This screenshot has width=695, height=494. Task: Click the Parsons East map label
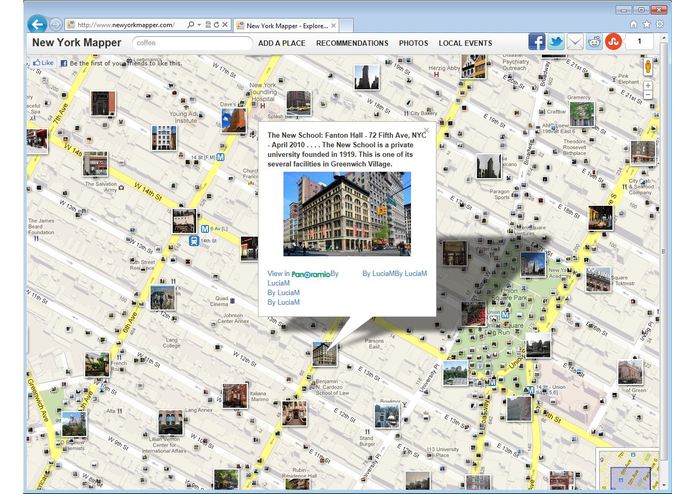tap(375, 344)
